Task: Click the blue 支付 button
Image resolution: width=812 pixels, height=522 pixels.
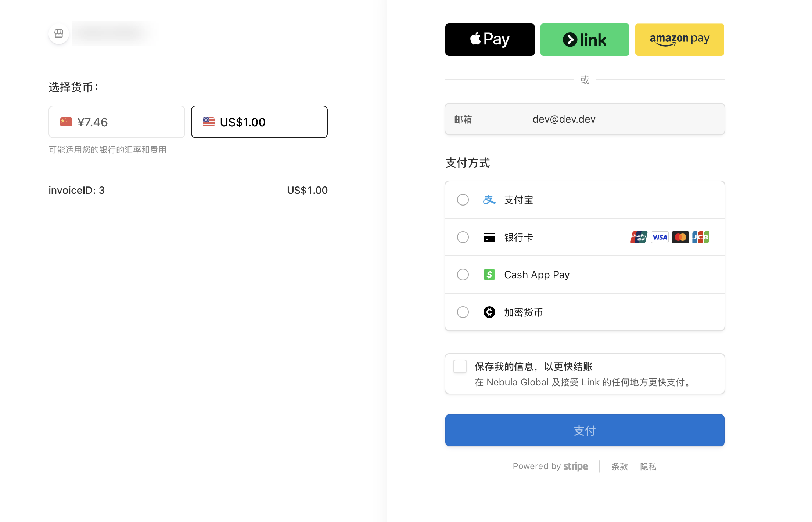Action: (x=585, y=430)
